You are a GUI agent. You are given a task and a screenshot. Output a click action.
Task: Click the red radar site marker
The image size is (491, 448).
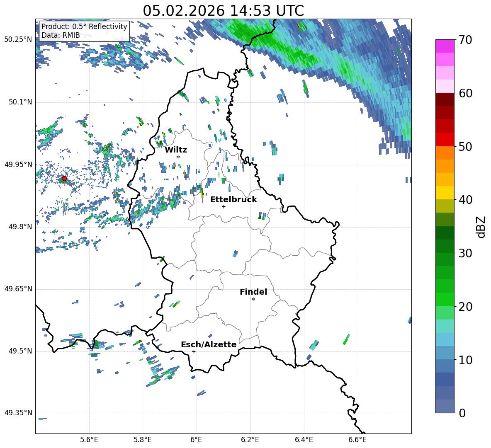[64, 179]
